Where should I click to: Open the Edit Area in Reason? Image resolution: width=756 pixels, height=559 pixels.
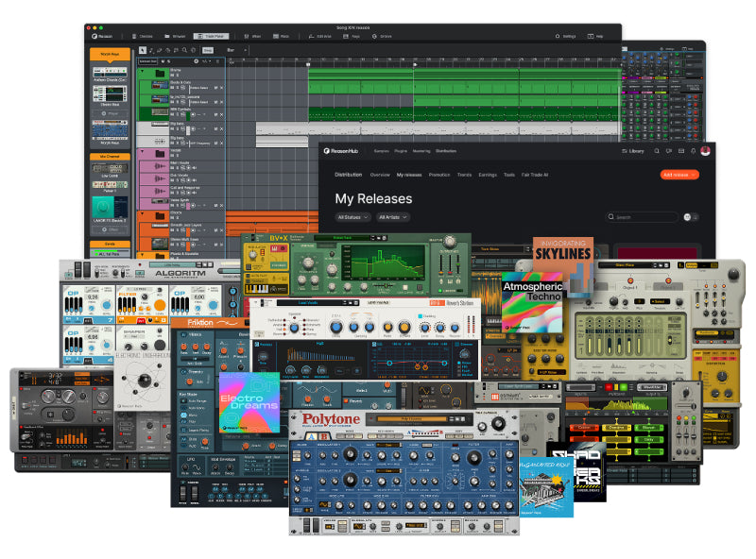(320, 37)
